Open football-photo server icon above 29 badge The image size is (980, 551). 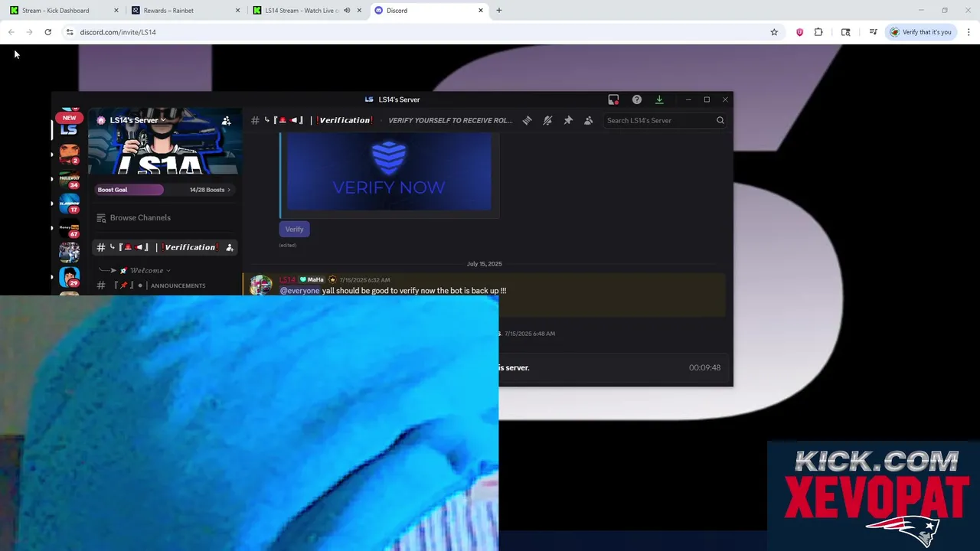click(x=69, y=253)
